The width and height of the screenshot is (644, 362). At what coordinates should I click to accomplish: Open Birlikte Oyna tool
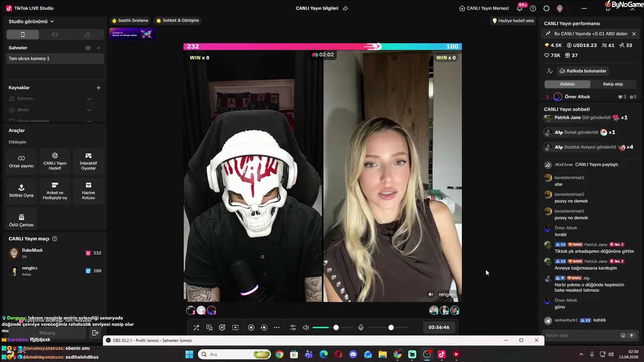(x=21, y=191)
